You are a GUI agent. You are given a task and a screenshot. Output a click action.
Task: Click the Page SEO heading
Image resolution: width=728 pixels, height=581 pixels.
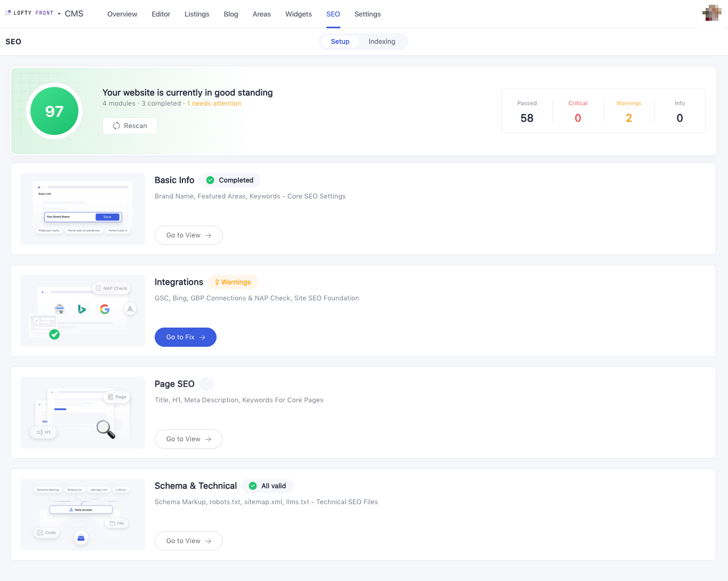pos(174,384)
